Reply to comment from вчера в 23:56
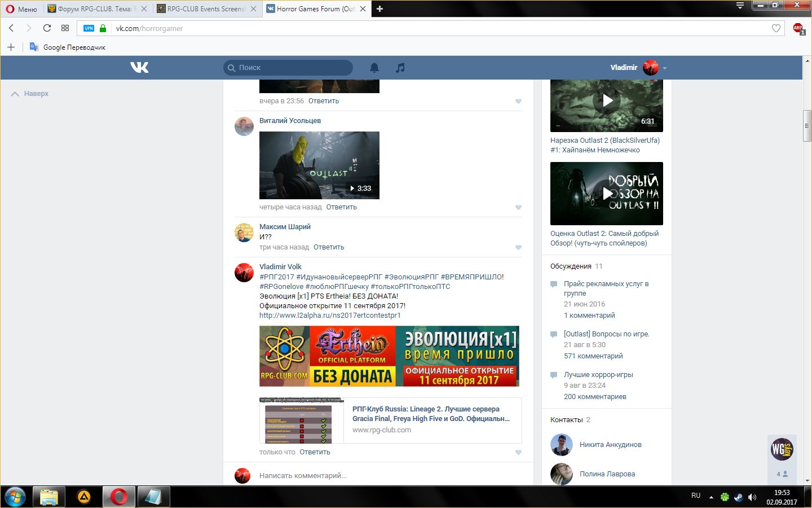 [x=324, y=101]
